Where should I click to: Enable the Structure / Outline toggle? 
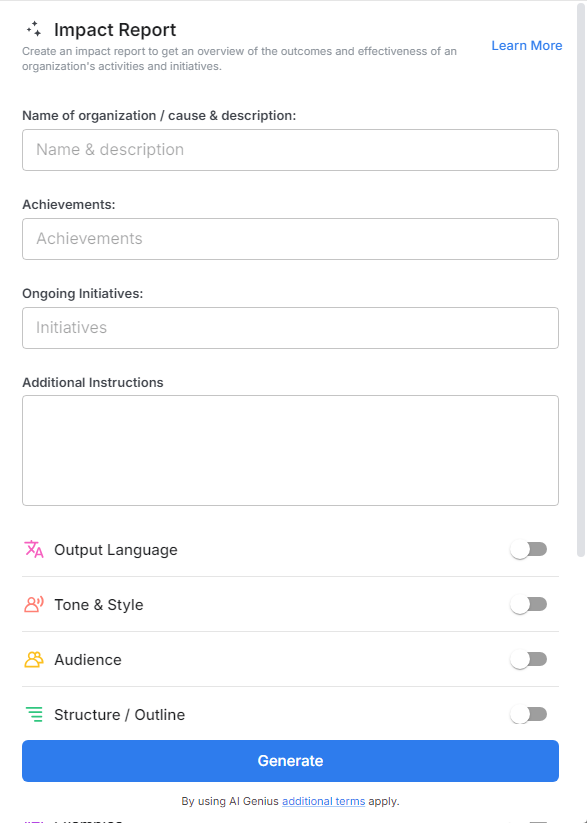pos(528,714)
